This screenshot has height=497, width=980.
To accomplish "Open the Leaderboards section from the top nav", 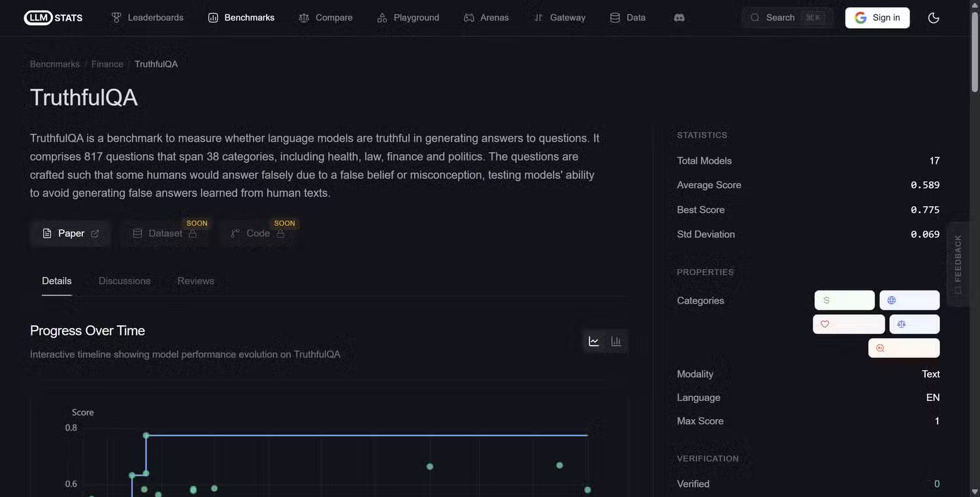I will tap(146, 18).
